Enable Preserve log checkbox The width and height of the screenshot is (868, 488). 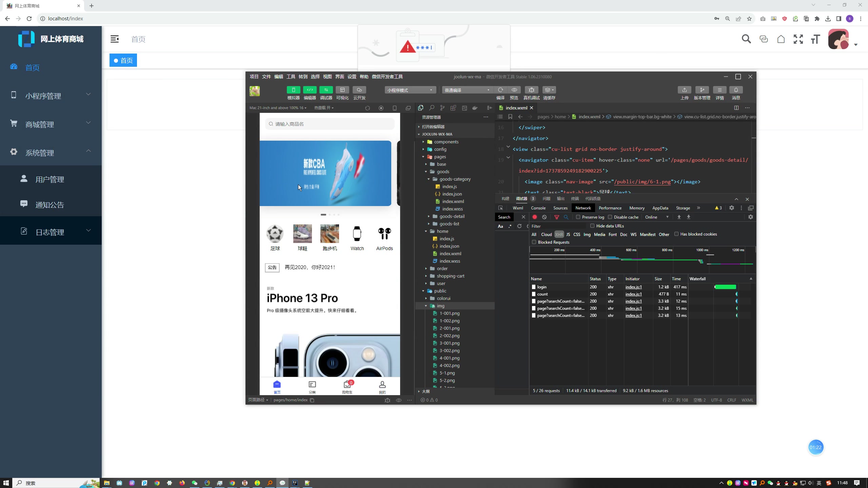(578, 217)
